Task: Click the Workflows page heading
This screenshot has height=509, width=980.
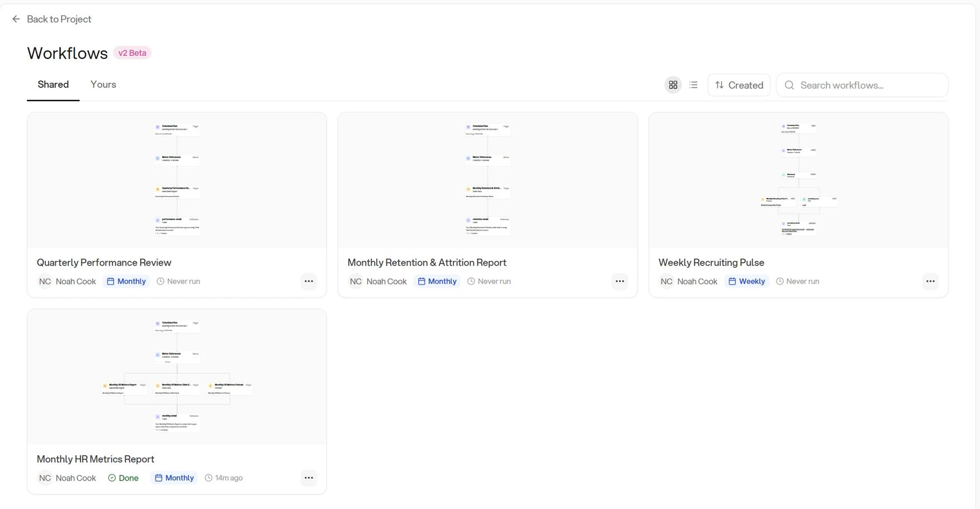Action: click(x=68, y=53)
